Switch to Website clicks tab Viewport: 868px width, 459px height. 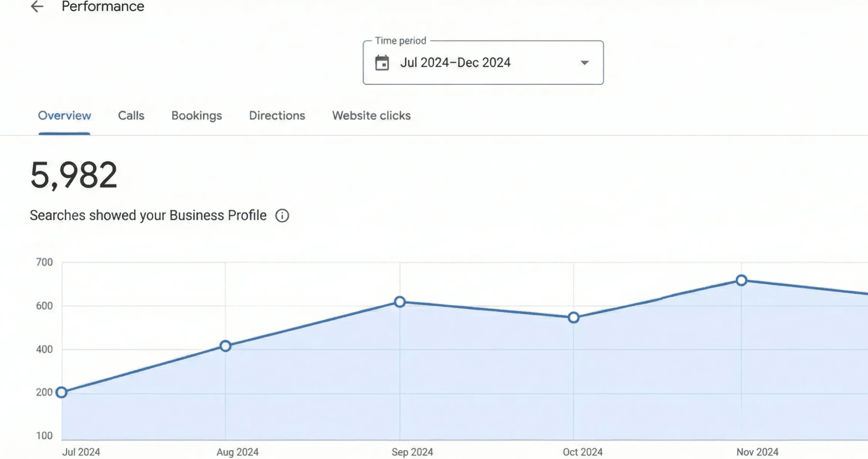coord(371,116)
